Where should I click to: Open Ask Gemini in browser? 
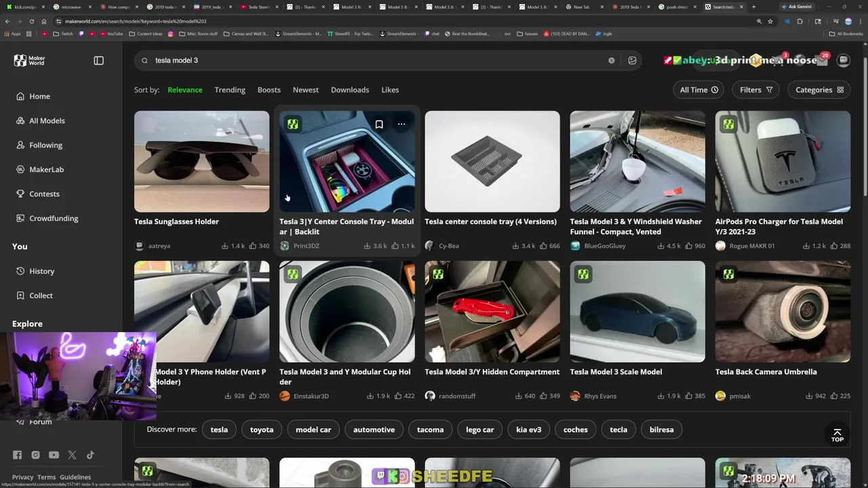point(795,7)
